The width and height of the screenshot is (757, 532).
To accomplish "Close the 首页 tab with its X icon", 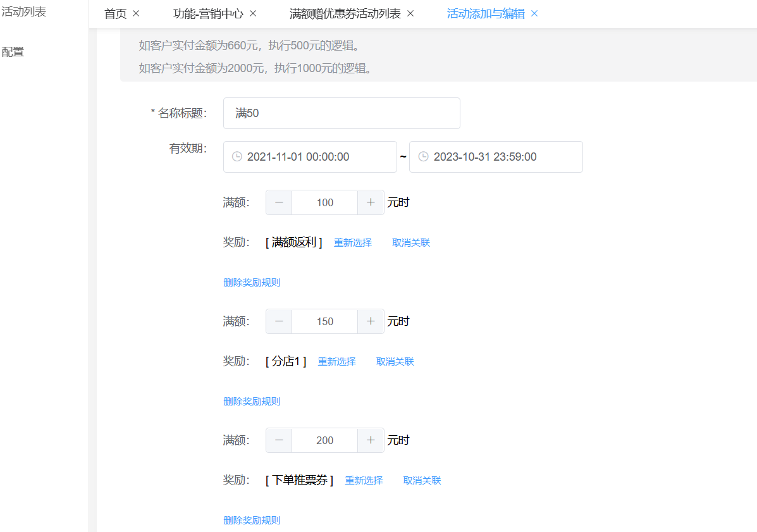I will click(x=136, y=13).
